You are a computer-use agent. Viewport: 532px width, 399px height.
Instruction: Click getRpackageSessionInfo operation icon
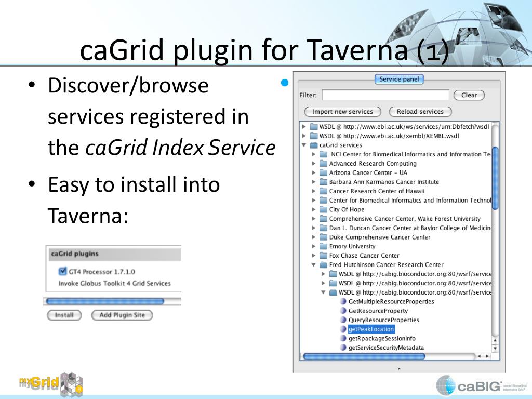point(343,338)
